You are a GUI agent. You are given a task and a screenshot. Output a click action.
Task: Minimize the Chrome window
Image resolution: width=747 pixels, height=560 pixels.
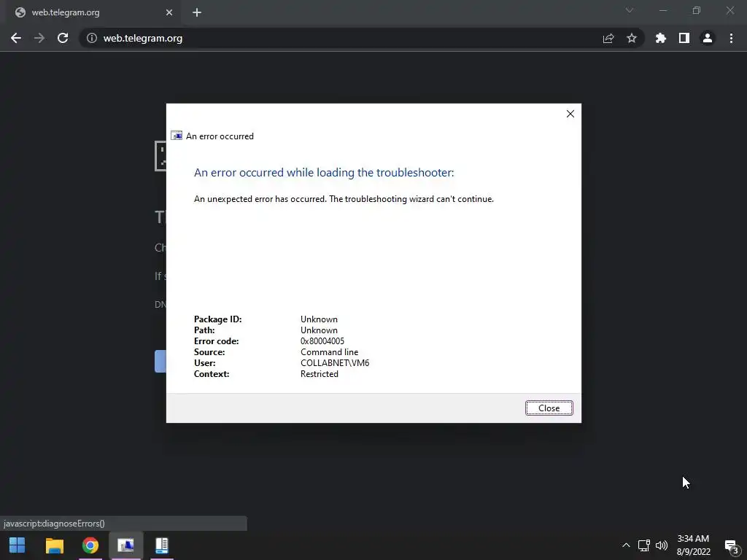click(663, 10)
